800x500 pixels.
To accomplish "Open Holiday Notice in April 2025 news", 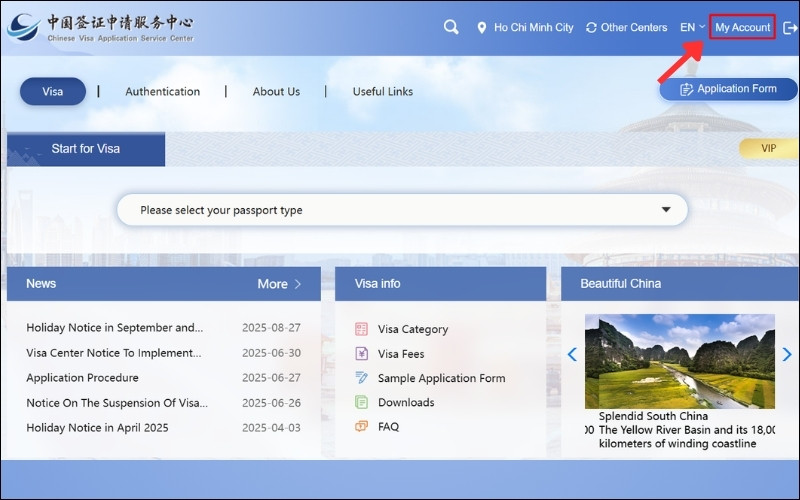I will pos(97,428).
